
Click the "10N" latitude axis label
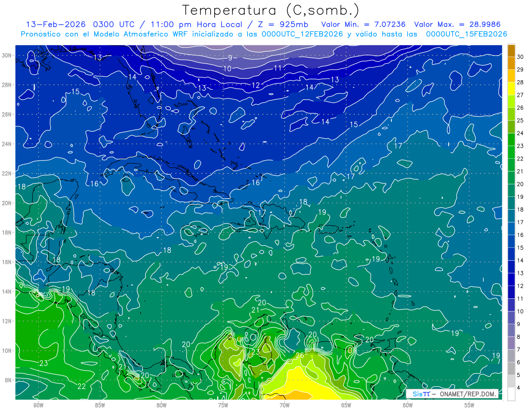coord(7,351)
